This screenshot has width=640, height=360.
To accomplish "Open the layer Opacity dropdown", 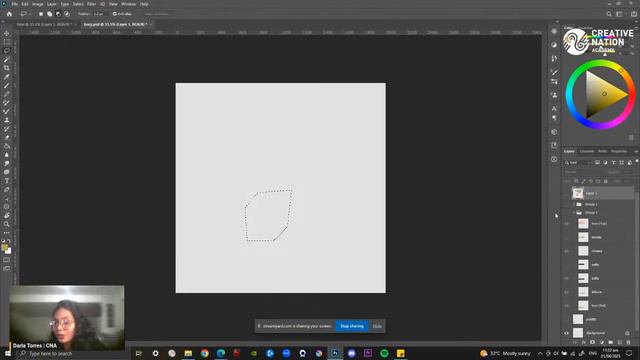I will [627, 172].
